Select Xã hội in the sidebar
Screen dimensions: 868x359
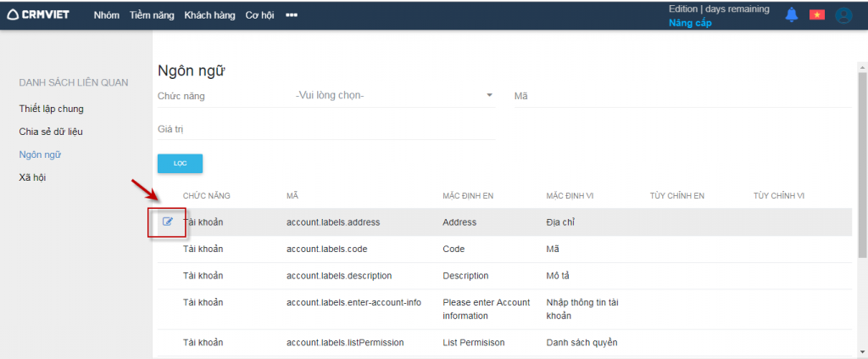click(x=34, y=177)
